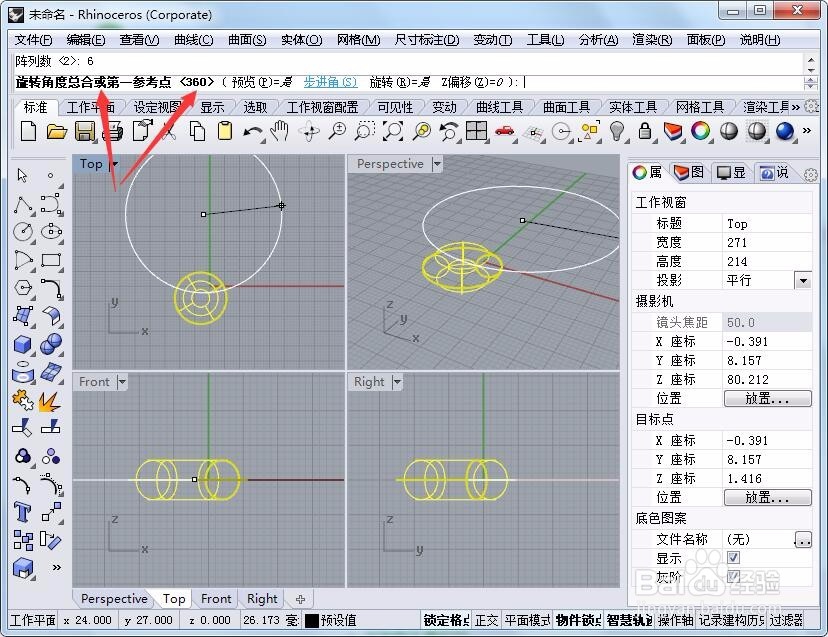Toggle 操作轴 gumball

[x=676, y=620]
